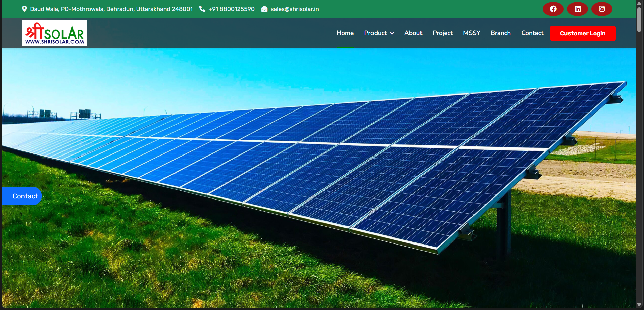
Task: Select Branch from the navigation bar
Action: (500, 33)
